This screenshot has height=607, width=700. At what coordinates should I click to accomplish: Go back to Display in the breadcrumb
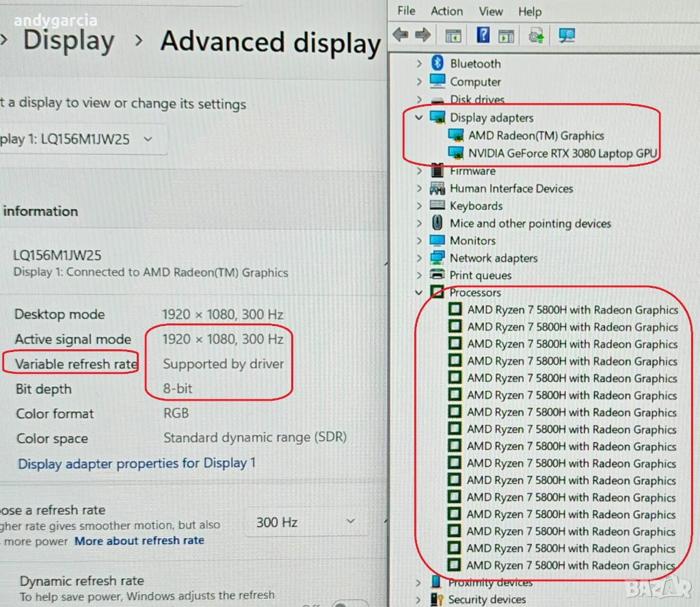point(68,41)
